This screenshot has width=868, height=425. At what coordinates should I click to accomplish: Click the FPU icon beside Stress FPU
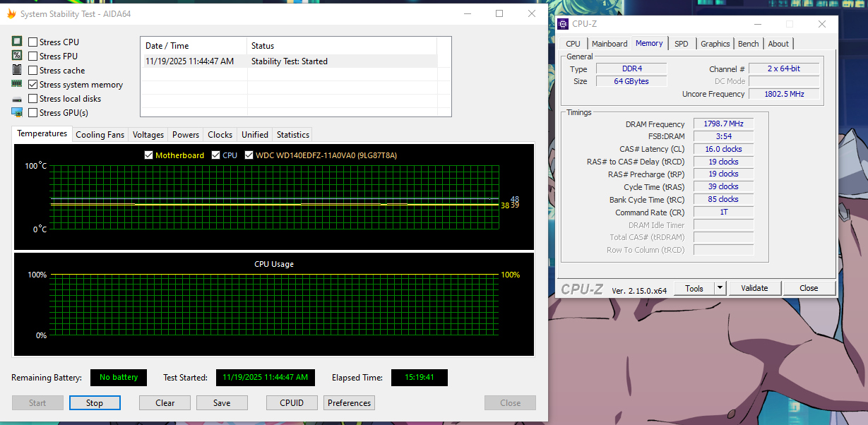(x=17, y=56)
